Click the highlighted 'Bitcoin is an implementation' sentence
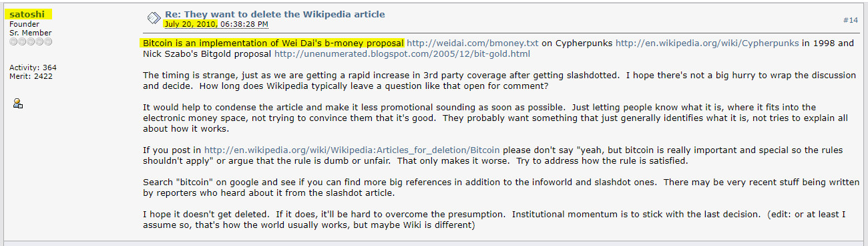868x246 pixels. 274,43
